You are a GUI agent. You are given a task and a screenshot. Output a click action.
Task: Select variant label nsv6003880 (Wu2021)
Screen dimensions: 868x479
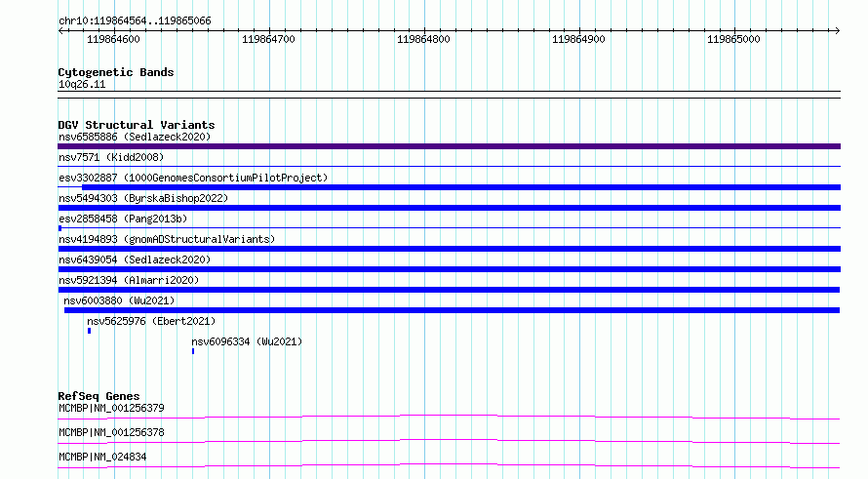119,300
